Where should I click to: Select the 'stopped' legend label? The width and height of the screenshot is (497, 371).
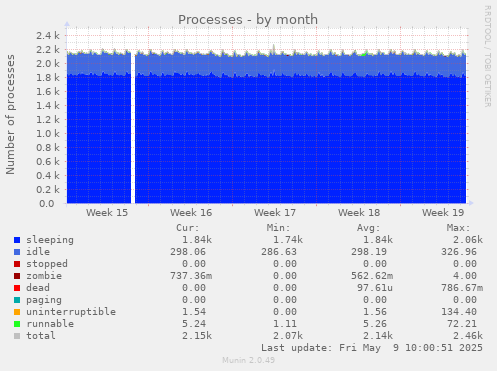pos(47,264)
